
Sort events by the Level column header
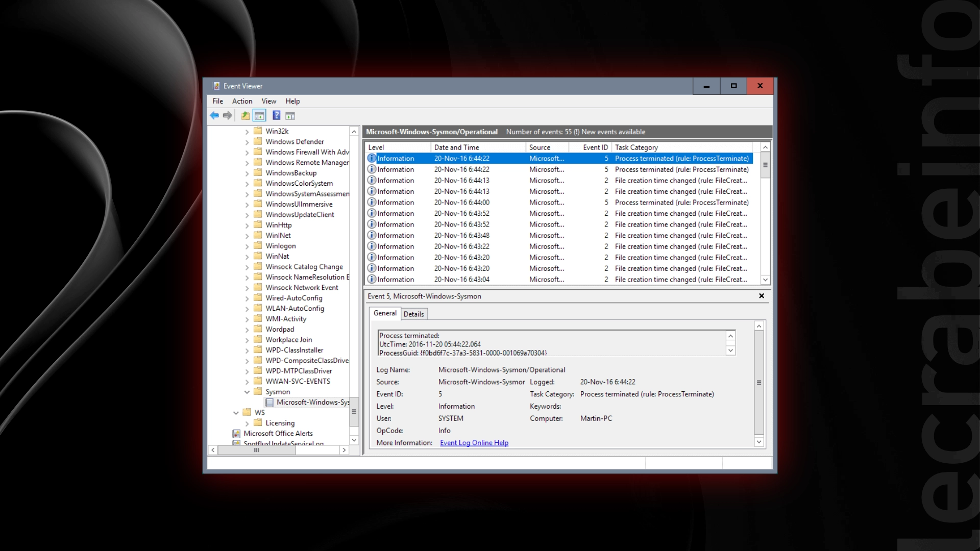(x=398, y=147)
